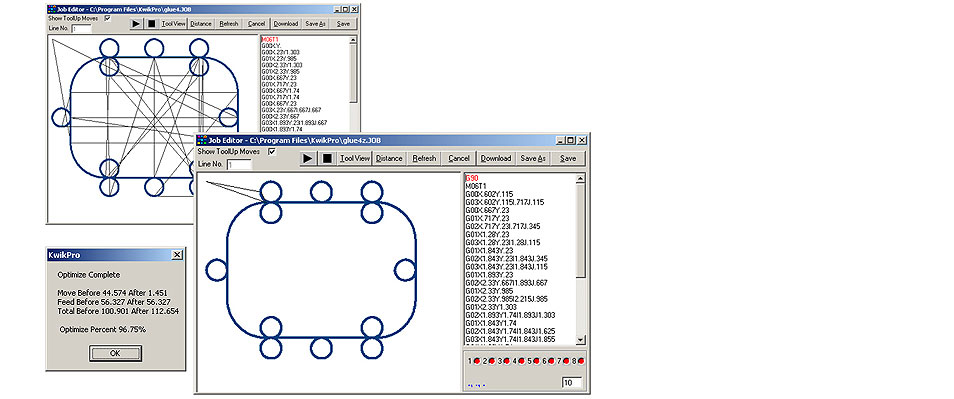The width and height of the screenshot is (954, 399).
Task: Select the red M06T1 line in glue4.JOB list
Action: click(270, 40)
